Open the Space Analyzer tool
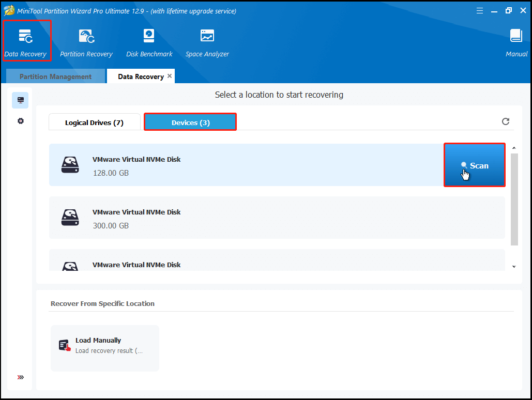The image size is (532, 400). tap(207, 41)
